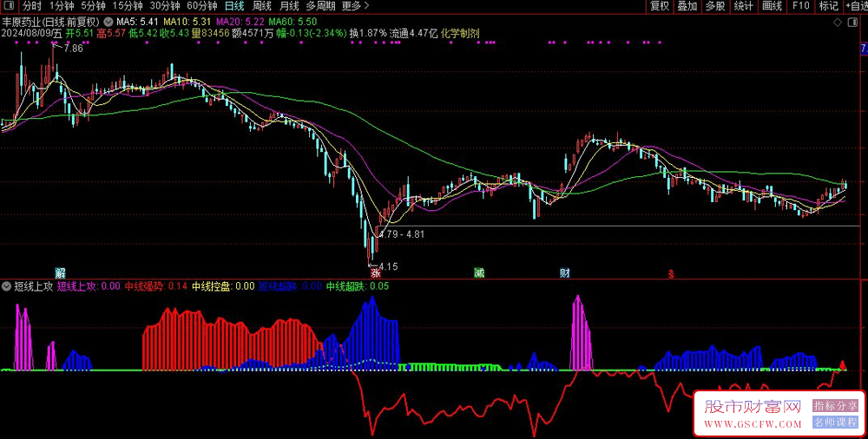The width and height of the screenshot is (868, 439).
Task: Expand the 更多 periods chevron
Action: [366, 6]
